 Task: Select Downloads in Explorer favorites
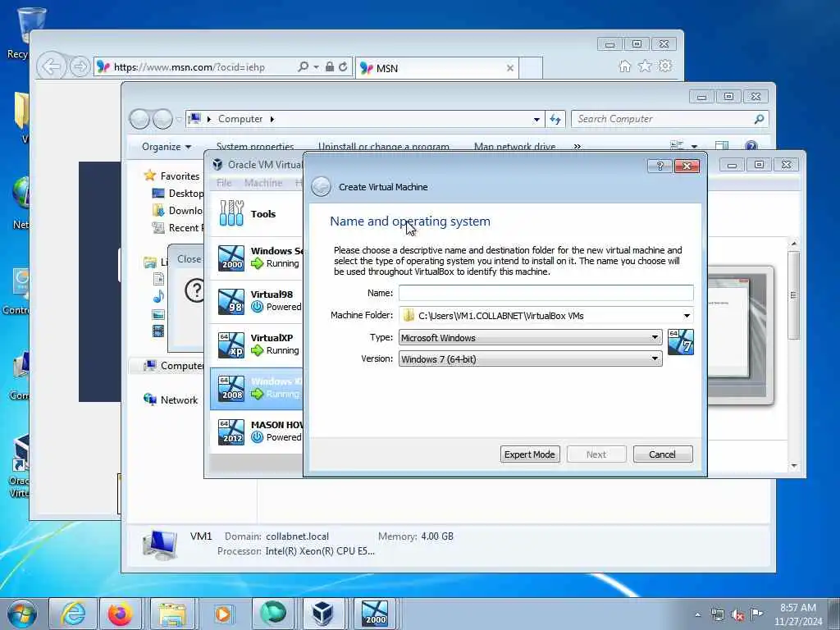pos(185,211)
